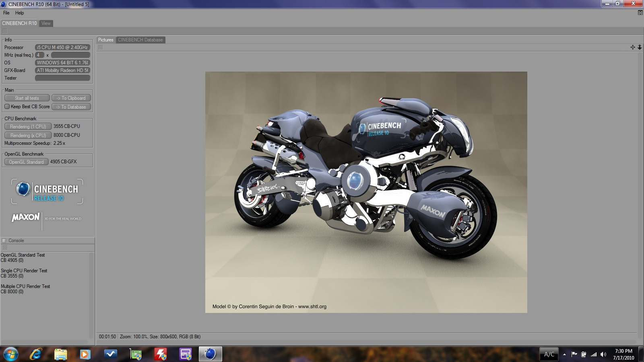The height and width of the screenshot is (362, 644).
Task: Click the zoom view arrow icon in Pictures panel
Action: (639, 47)
